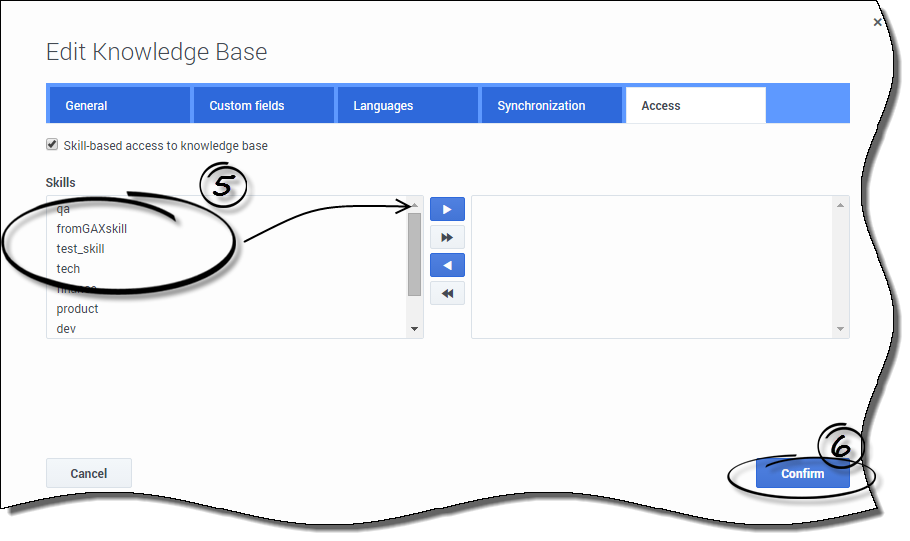The image size is (910, 541).
Task: Switch to the Custom fields tab
Action: pos(262,105)
